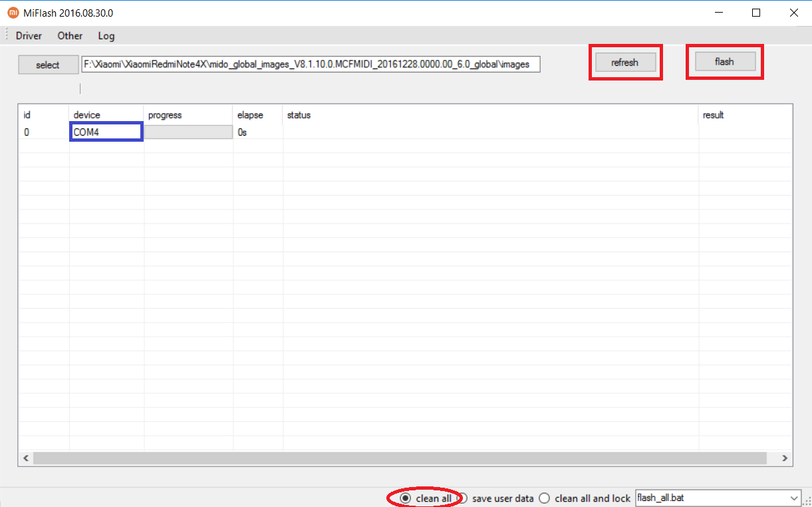Open the Driver menu
The image size is (812, 507).
(x=29, y=36)
